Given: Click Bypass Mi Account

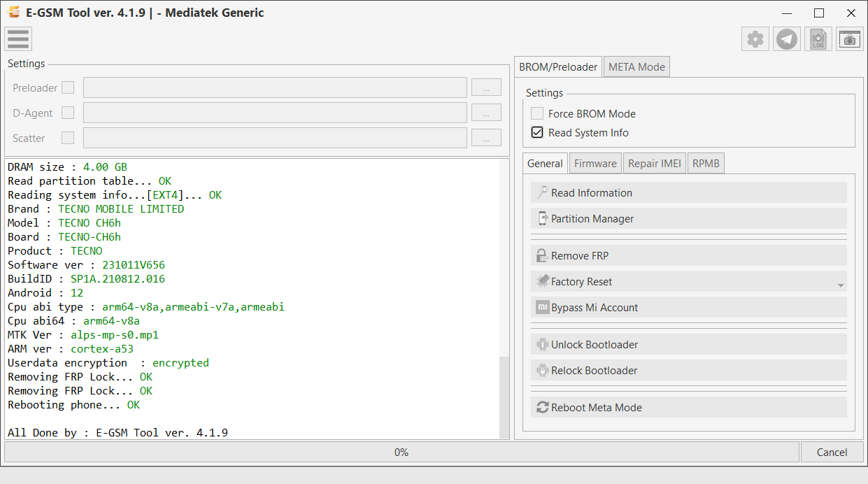Looking at the screenshot, I should pyautogui.click(x=689, y=307).
